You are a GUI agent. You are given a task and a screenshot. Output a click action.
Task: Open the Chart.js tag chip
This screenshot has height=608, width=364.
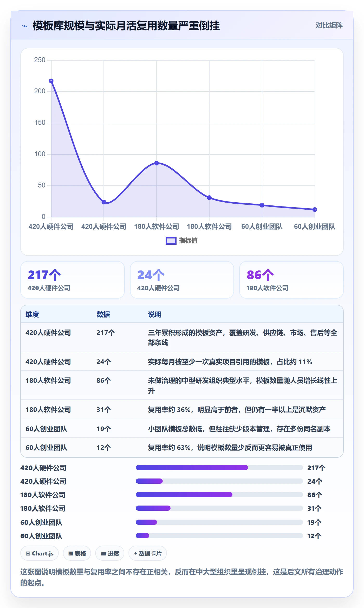point(40,553)
